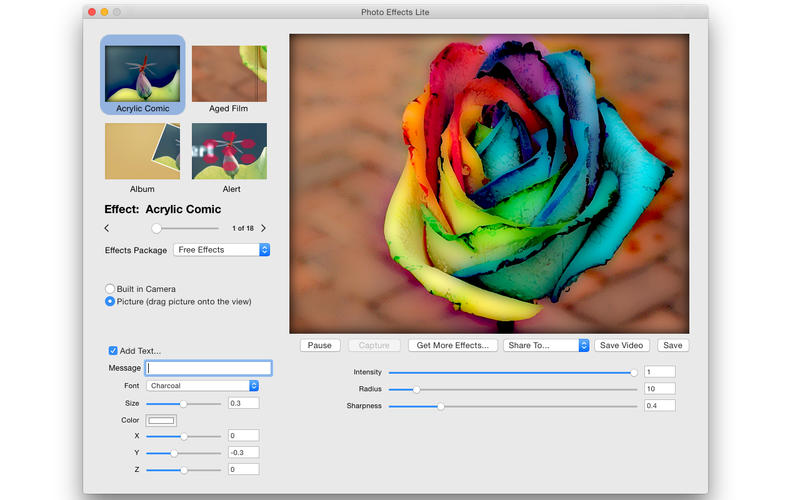The height and width of the screenshot is (500, 800).
Task: Select the Built in Camera option
Action: (110, 289)
